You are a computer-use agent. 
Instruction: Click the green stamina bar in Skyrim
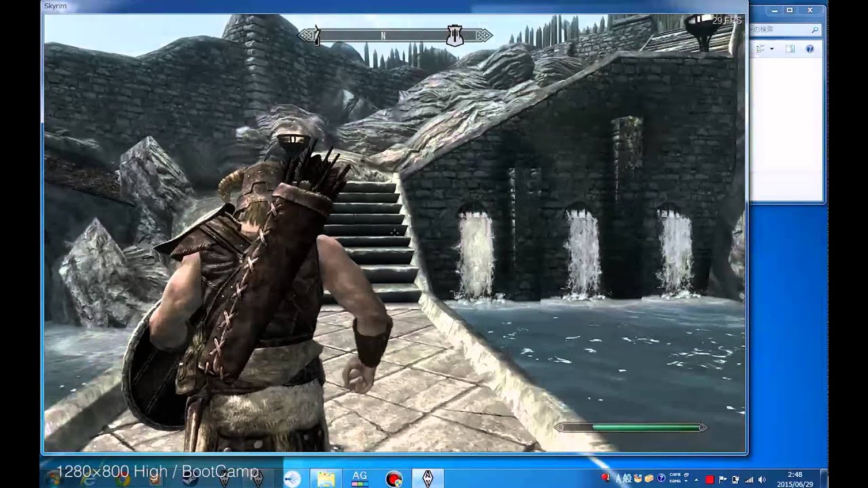click(632, 428)
